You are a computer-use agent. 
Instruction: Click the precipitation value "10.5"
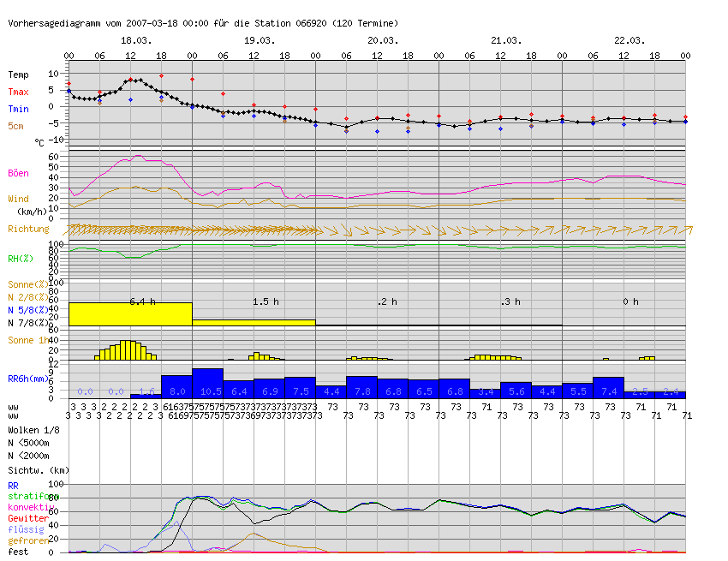[x=211, y=391]
